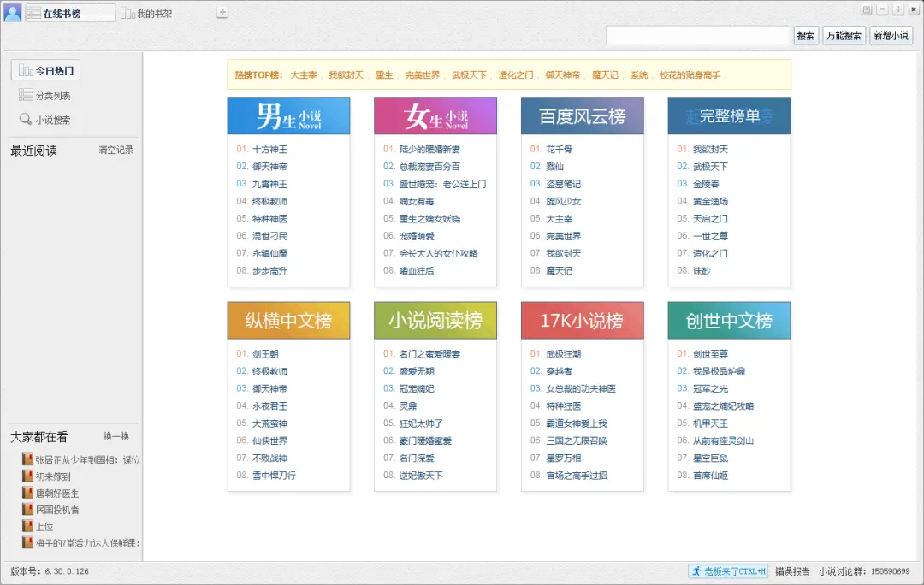Open 九霄神王 novel
The height and width of the screenshot is (585, 924).
coord(269,184)
